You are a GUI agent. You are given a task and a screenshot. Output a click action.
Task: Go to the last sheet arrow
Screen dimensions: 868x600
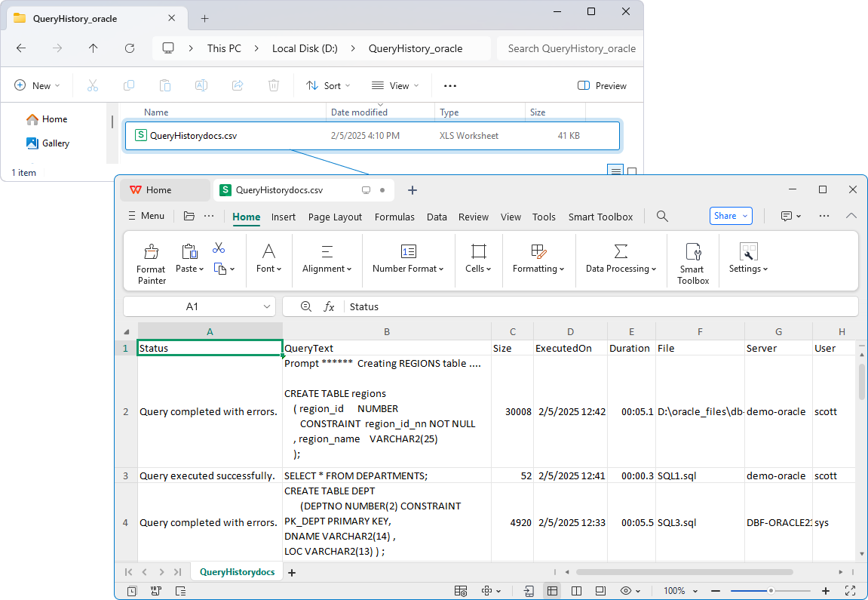[x=178, y=572]
